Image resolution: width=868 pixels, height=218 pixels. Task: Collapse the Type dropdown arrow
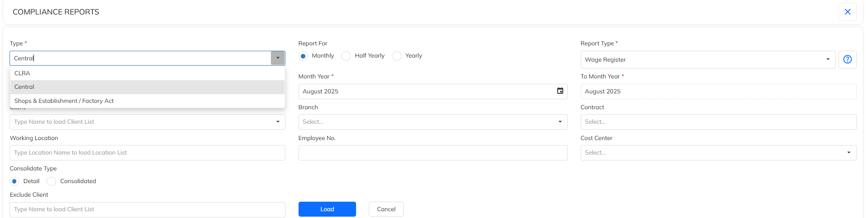click(x=278, y=58)
